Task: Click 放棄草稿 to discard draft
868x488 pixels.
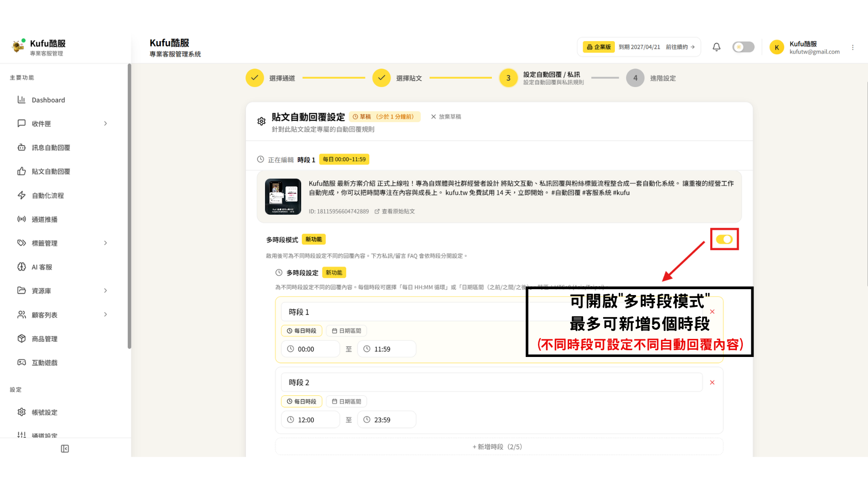Action: click(446, 117)
